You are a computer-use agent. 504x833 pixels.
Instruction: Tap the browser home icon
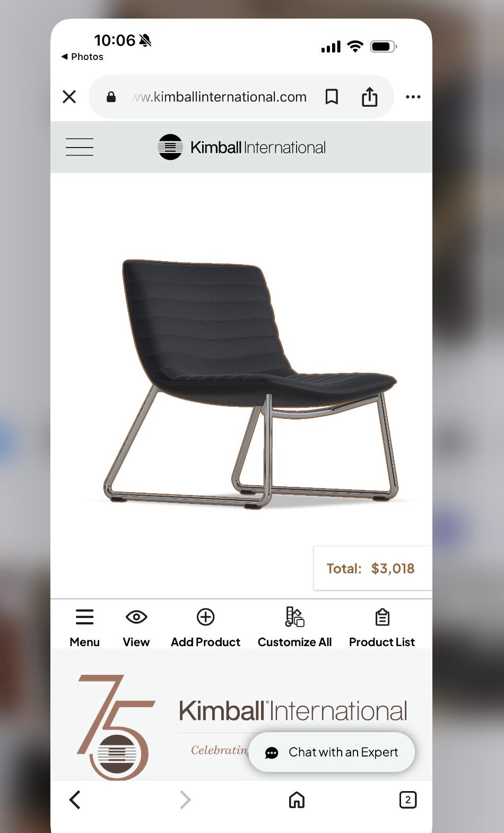pos(297,800)
